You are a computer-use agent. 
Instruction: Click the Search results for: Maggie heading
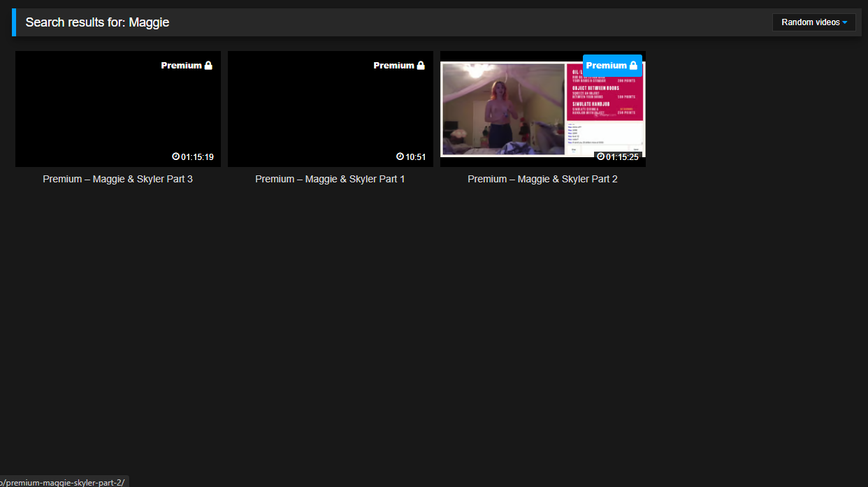[97, 22]
